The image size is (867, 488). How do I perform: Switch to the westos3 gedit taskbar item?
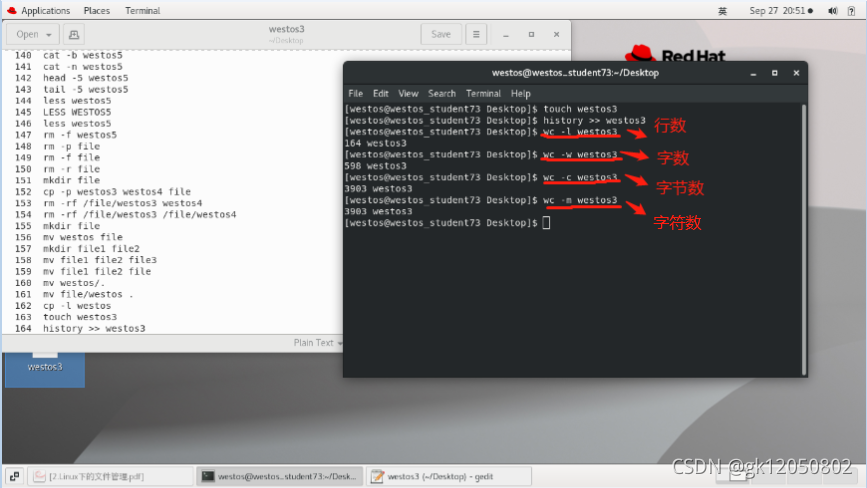pyautogui.click(x=448, y=476)
